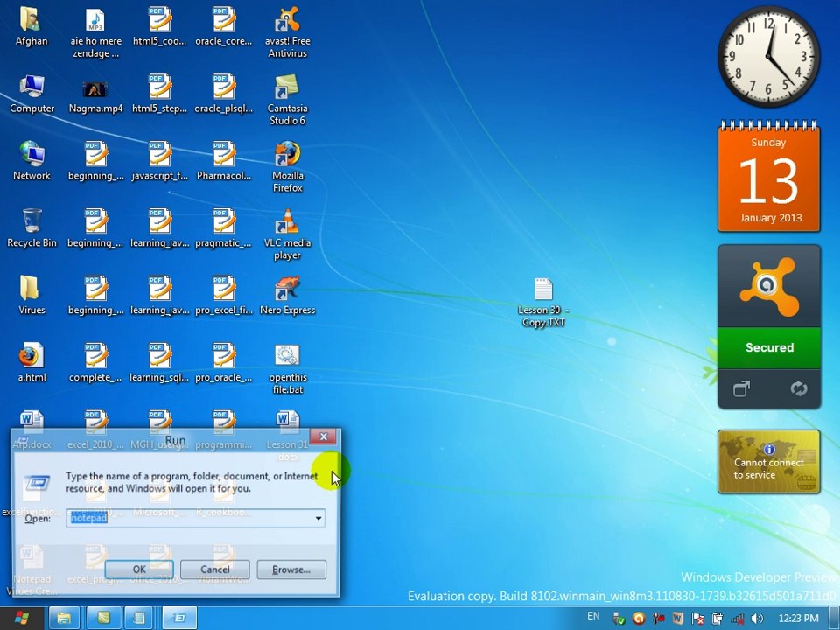Select the VLC media player shortcut
Screen dimensions: 840x630
[288, 234]
